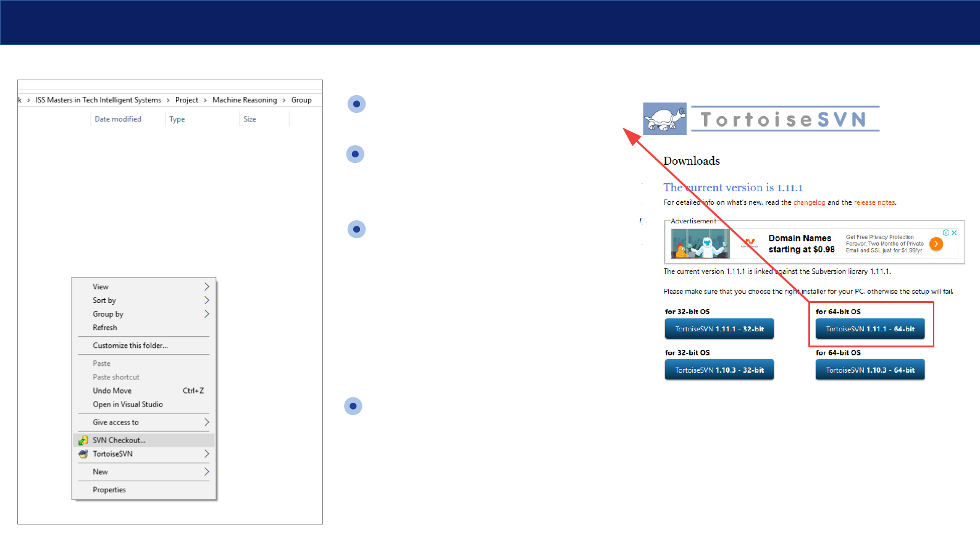Open the breadcrumb chevron right after Machine Reasoning
The image size is (980, 551).
coord(284,100)
